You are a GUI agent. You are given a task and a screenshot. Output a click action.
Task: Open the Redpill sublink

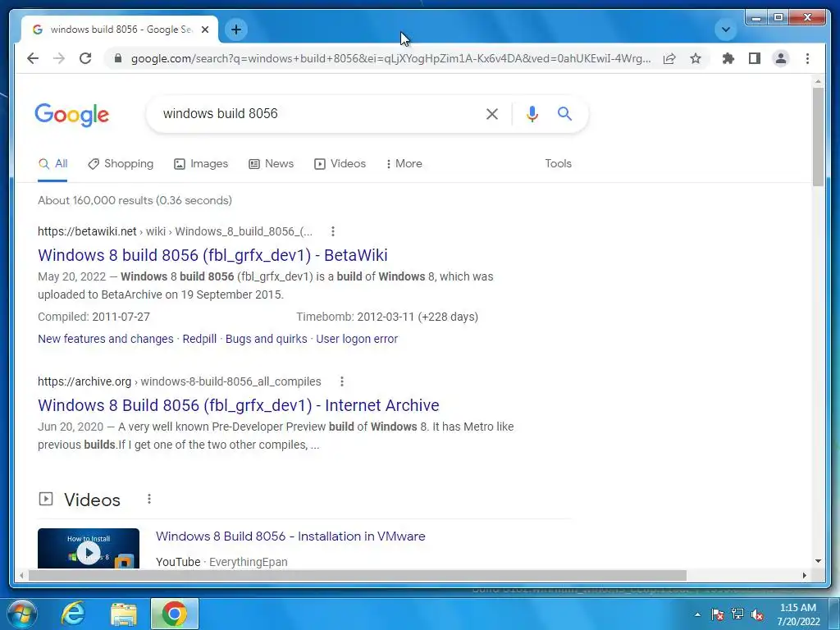click(199, 339)
